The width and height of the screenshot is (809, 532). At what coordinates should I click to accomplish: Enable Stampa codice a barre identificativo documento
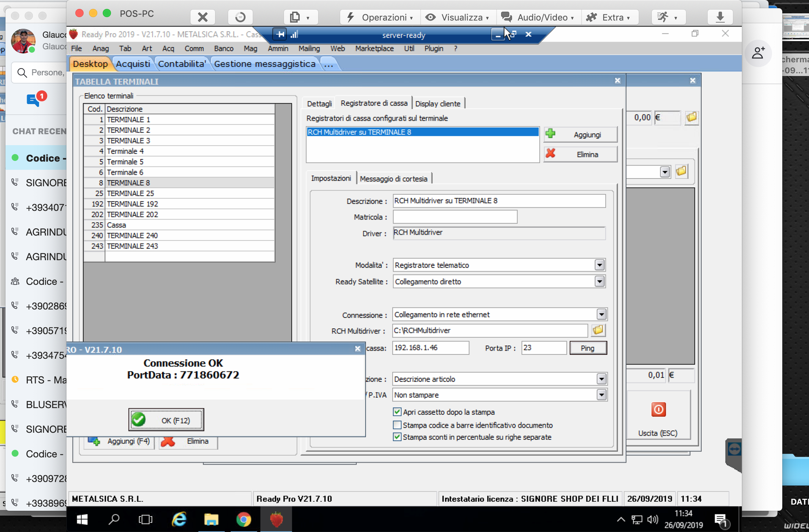pos(397,425)
